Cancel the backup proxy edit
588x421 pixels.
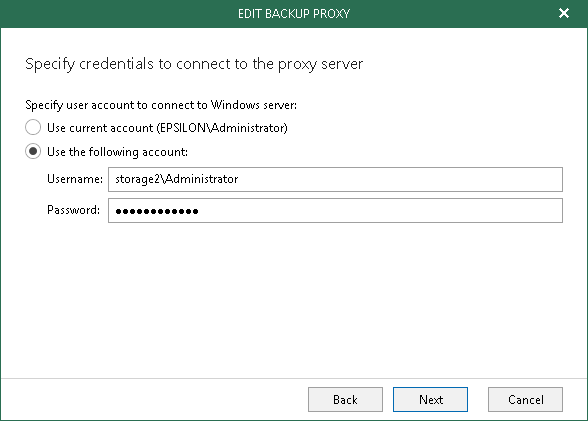[525, 399]
